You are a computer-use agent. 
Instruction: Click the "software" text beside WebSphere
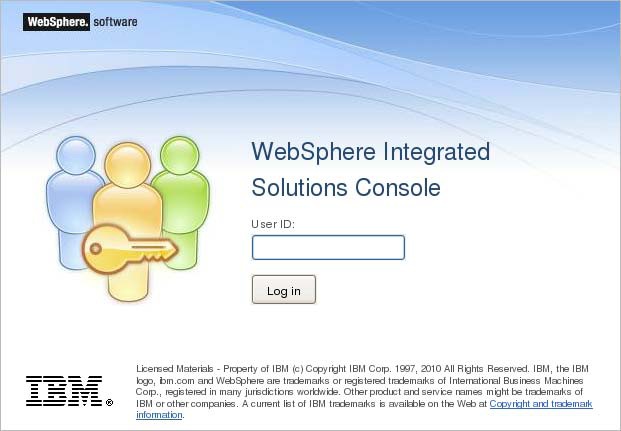click(115, 22)
